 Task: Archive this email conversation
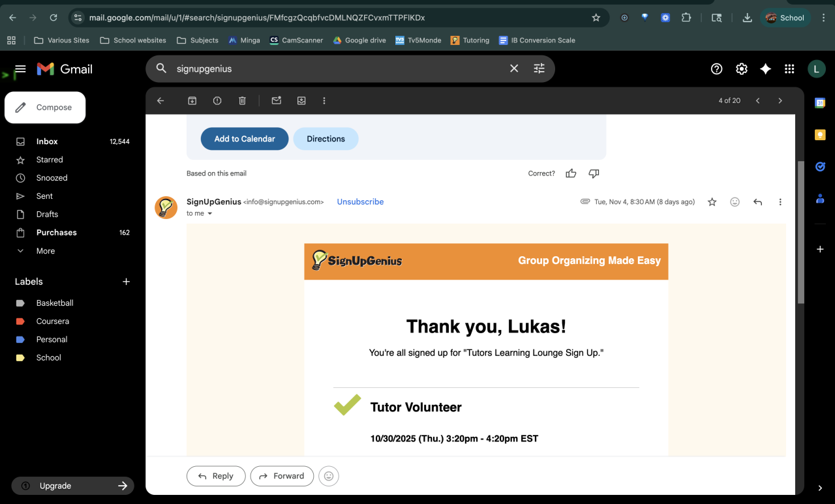(x=192, y=100)
